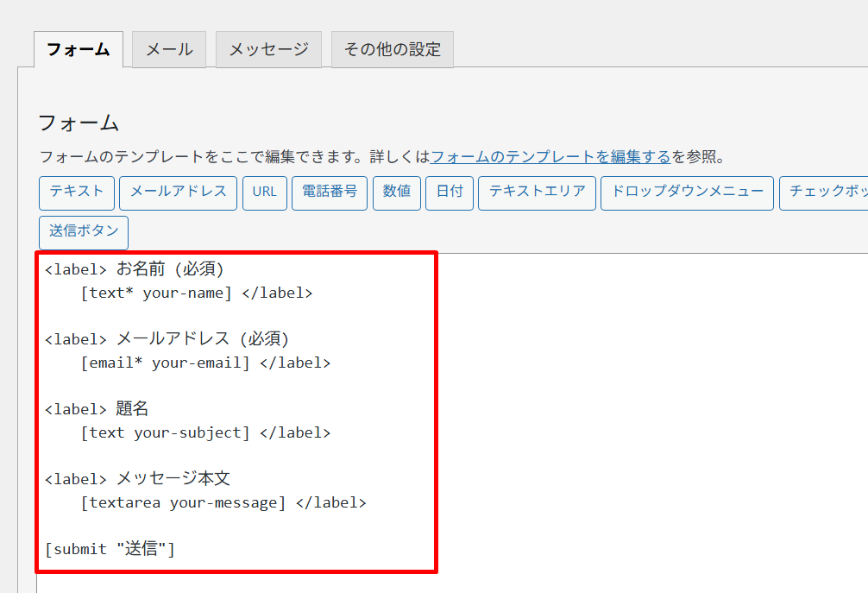Place cursor on the 題名 label line
This screenshot has height=593, width=868.
(97, 408)
